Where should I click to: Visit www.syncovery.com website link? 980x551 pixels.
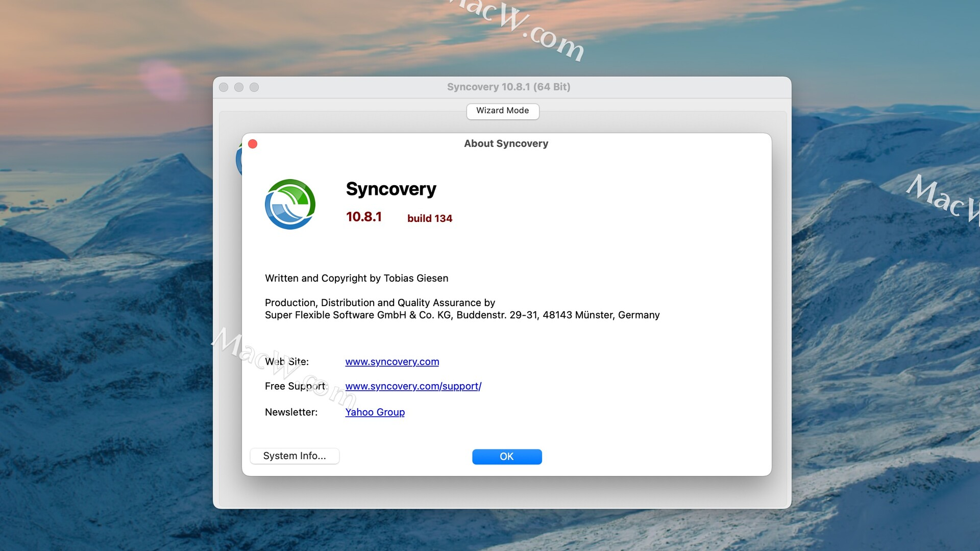pyautogui.click(x=391, y=361)
